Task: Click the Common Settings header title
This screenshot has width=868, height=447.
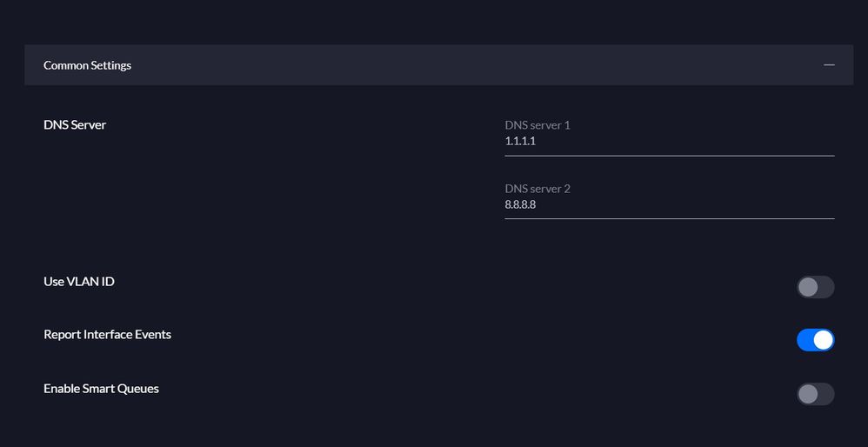Action: [87, 65]
